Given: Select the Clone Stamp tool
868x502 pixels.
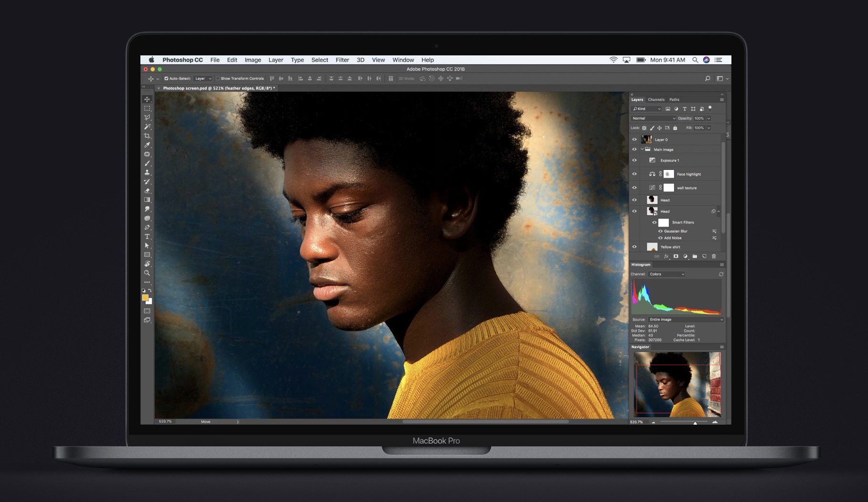Looking at the screenshot, I should (147, 173).
